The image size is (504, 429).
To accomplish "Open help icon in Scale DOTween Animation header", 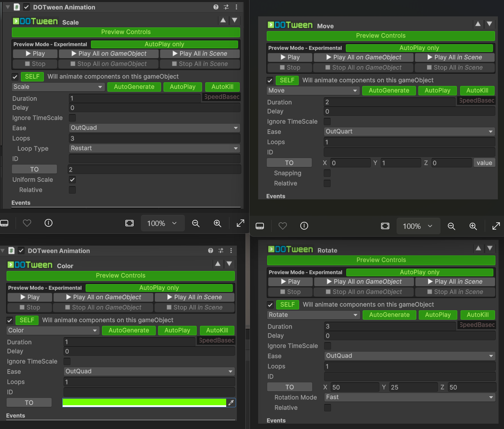I will coord(216,7).
